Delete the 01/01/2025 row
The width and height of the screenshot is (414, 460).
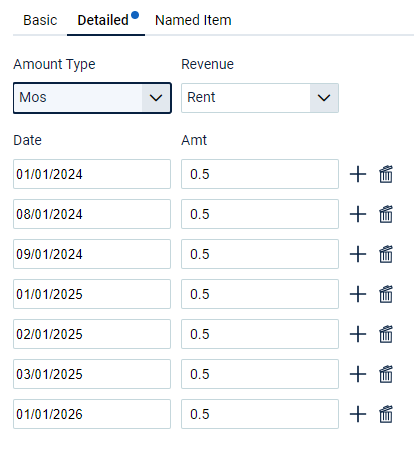386,294
